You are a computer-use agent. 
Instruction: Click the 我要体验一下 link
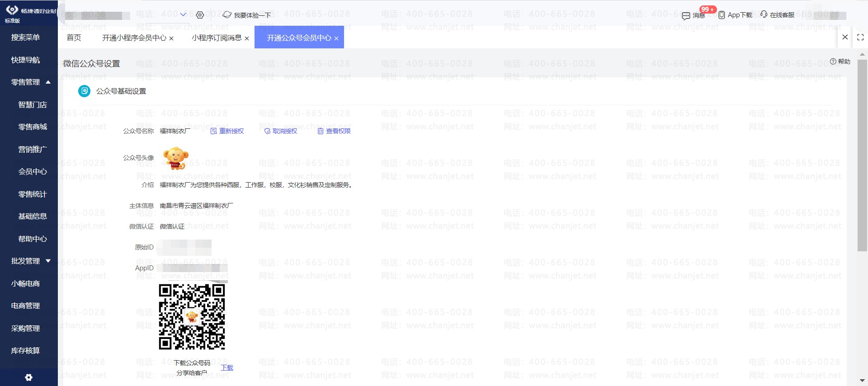[252, 15]
